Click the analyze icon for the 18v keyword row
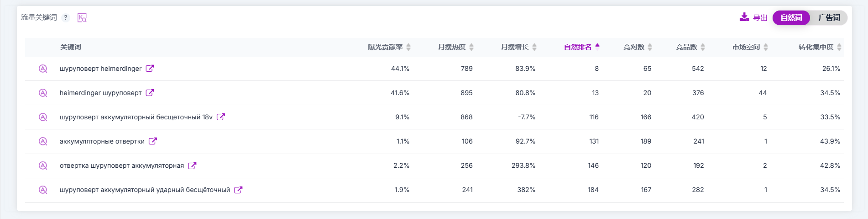This screenshot has height=219, width=868. [43, 117]
